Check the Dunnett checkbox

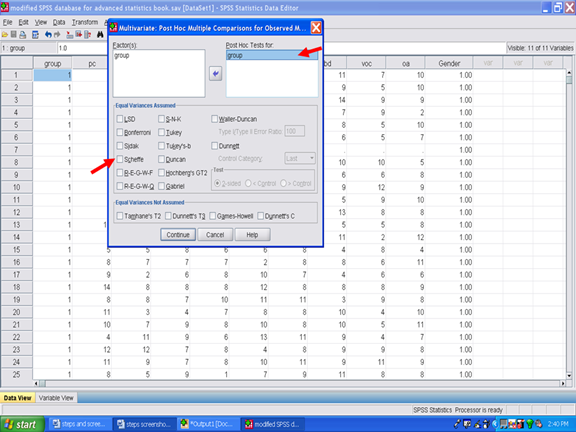(x=215, y=146)
